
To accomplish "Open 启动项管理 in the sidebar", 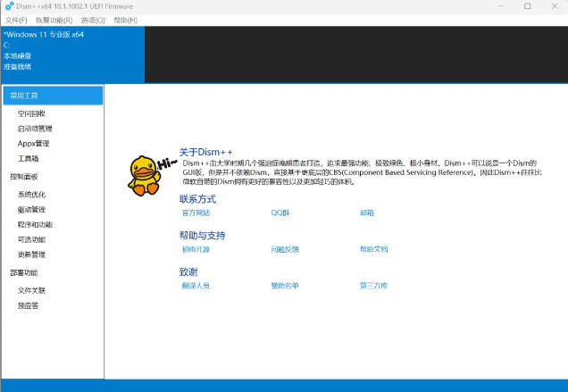I will click(x=35, y=129).
